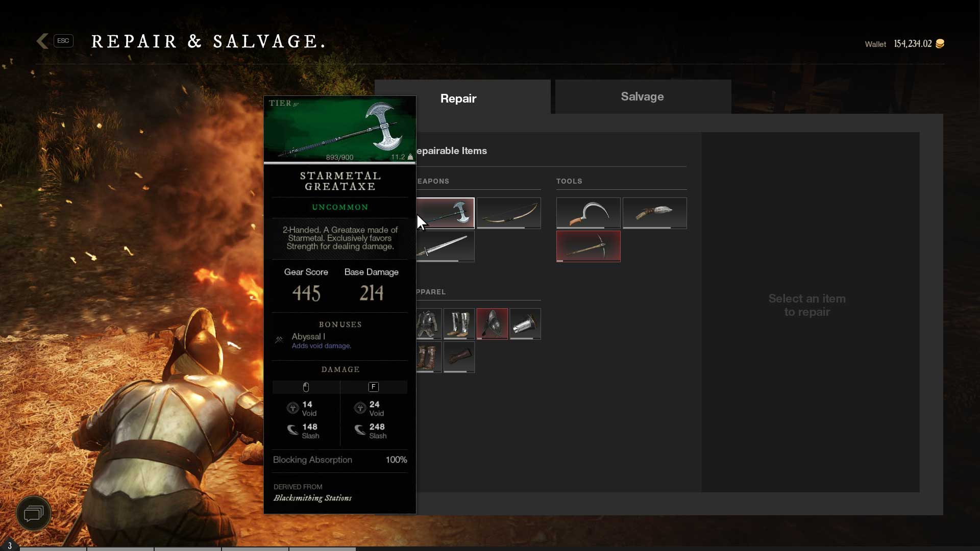Select the plate leg greaves apparel

click(459, 323)
